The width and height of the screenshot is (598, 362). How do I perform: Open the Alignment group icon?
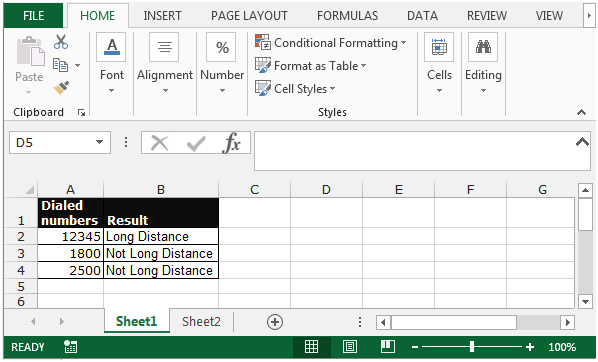[164, 47]
